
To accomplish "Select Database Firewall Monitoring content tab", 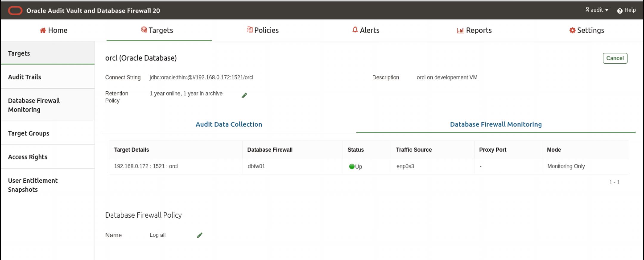I will coord(496,124).
